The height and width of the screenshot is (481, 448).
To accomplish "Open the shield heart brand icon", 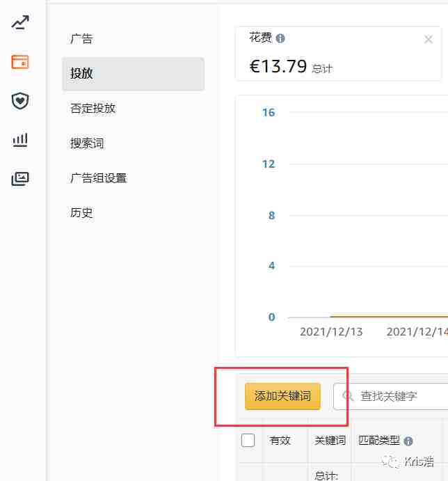I will pyautogui.click(x=20, y=101).
